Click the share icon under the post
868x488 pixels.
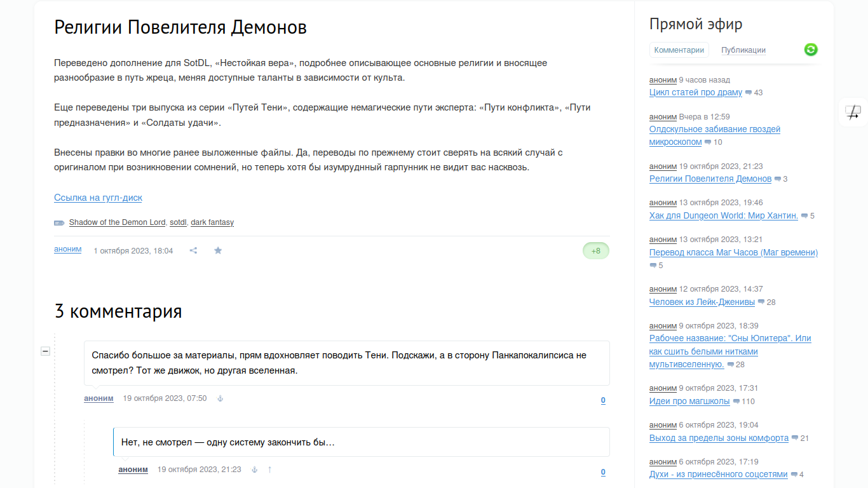point(193,250)
